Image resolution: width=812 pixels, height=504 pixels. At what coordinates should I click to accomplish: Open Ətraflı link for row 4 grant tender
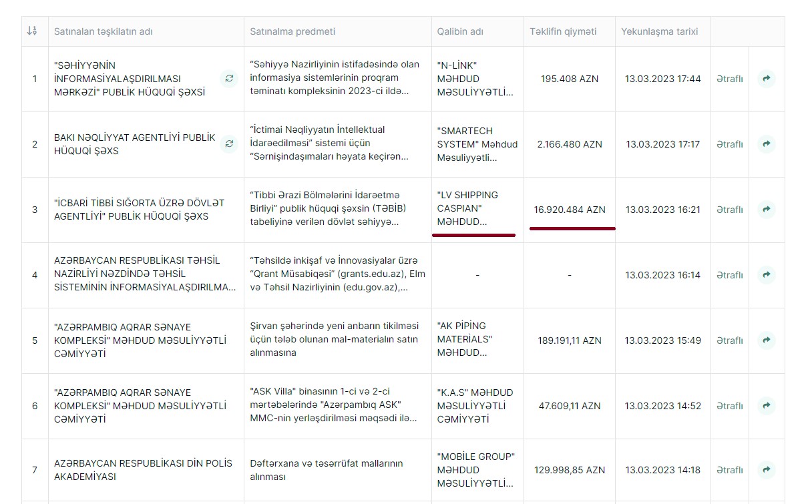(x=729, y=275)
